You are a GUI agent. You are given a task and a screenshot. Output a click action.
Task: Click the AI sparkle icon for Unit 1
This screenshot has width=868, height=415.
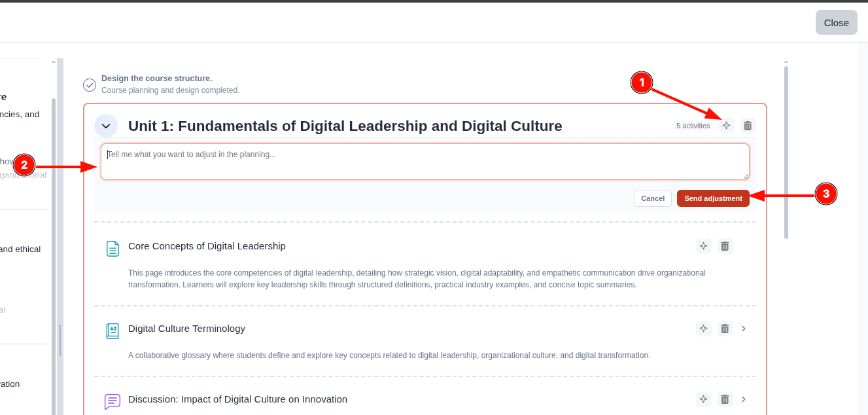[x=726, y=126]
